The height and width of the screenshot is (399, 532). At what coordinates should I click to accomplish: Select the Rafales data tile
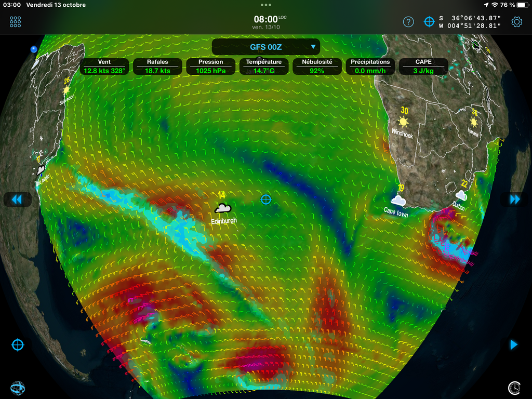157,66
